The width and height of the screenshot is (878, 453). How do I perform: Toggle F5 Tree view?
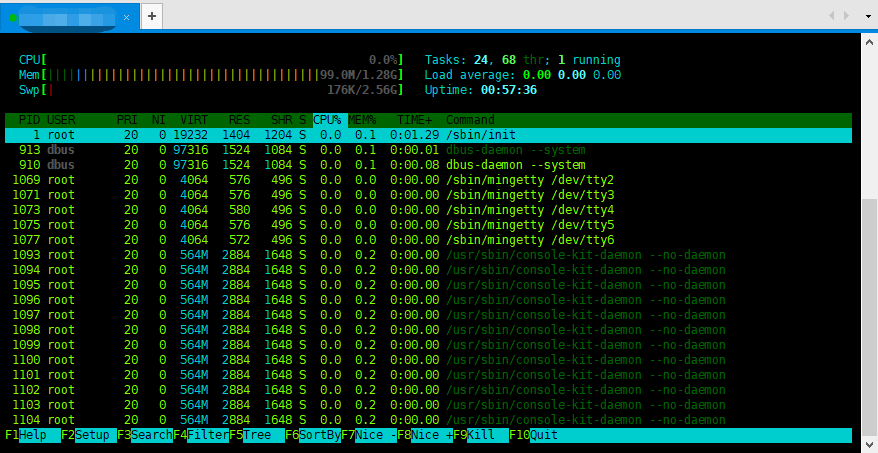pyautogui.click(x=257, y=435)
